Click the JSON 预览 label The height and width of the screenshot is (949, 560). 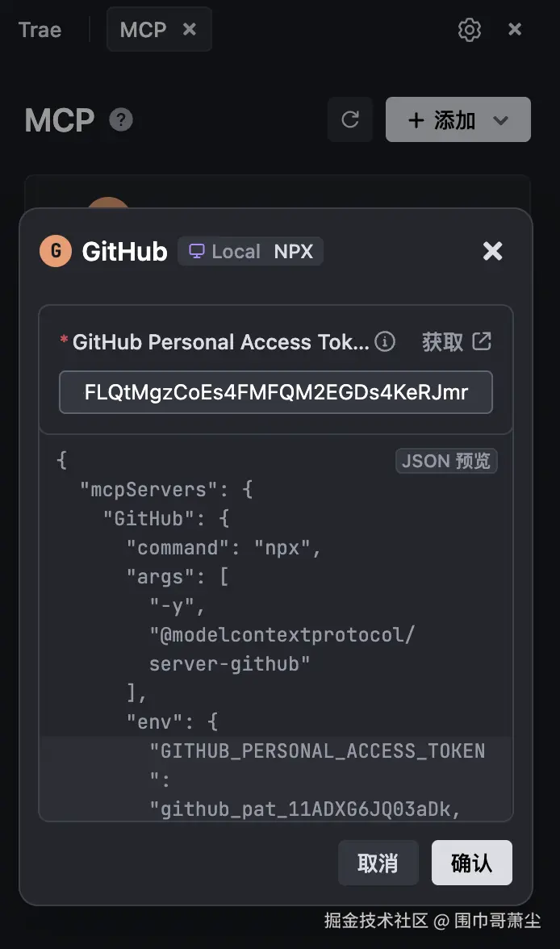446,461
